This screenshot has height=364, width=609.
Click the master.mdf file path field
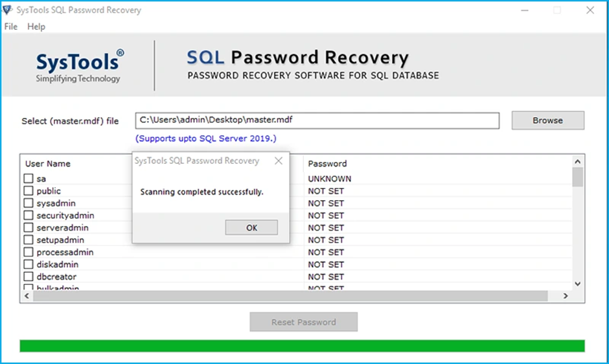(317, 120)
